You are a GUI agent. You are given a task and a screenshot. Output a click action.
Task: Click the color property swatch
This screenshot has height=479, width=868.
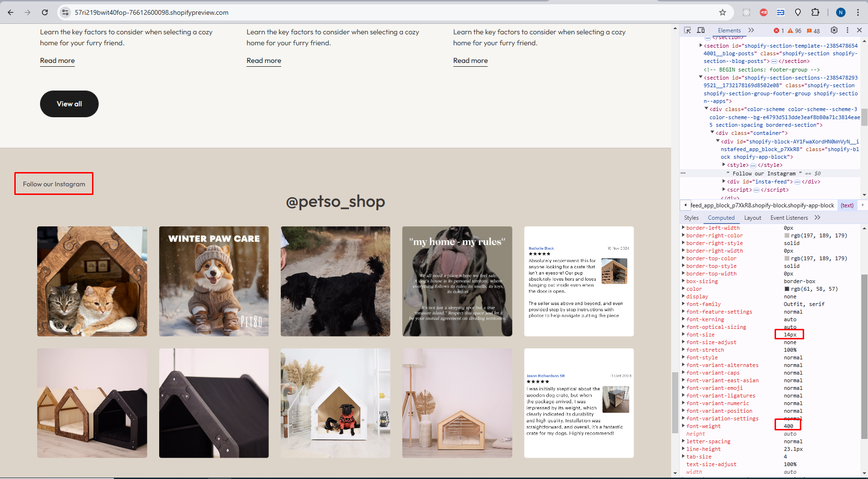pos(787,289)
